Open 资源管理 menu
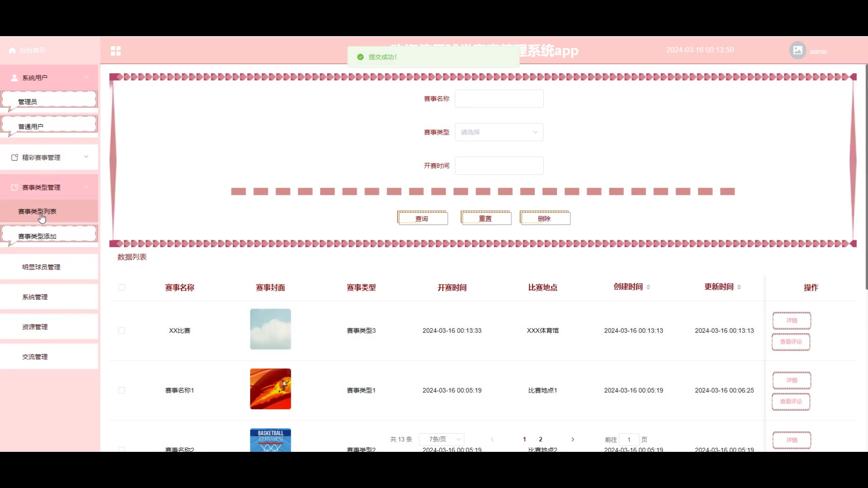868x488 pixels. pos(49,327)
